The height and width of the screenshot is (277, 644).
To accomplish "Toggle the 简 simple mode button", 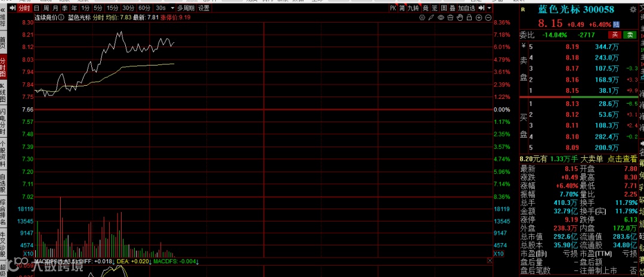I will coord(402,8).
